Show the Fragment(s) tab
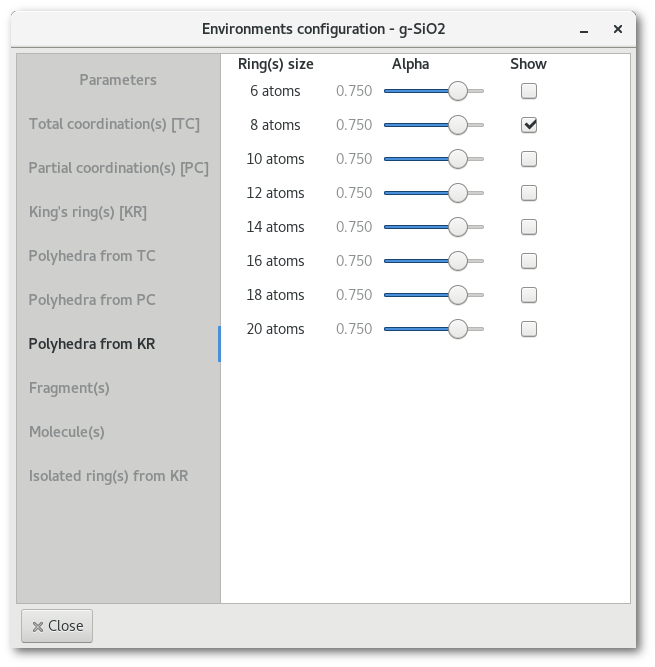655x667 pixels. [69, 388]
